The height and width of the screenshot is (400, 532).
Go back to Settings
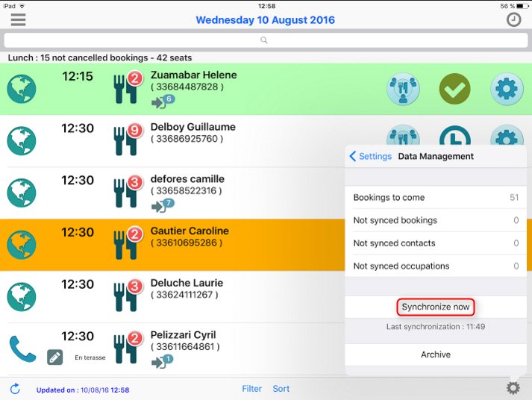point(370,157)
